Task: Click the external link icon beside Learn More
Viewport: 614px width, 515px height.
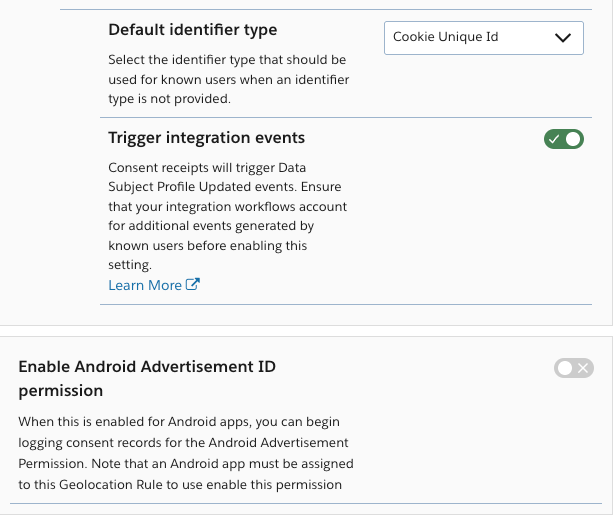Action: pyautogui.click(x=193, y=285)
